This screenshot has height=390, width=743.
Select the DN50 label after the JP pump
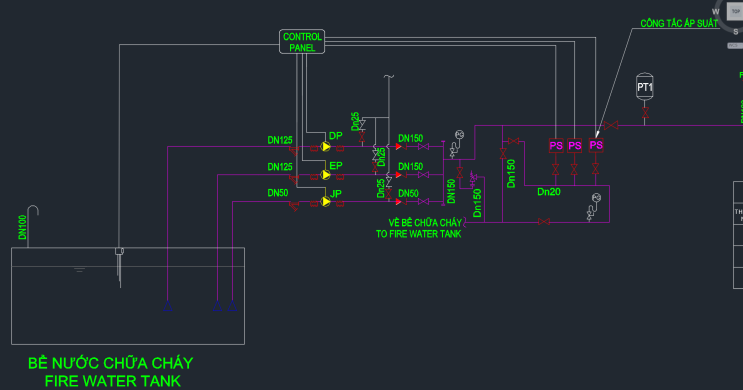click(x=408, y=193)
